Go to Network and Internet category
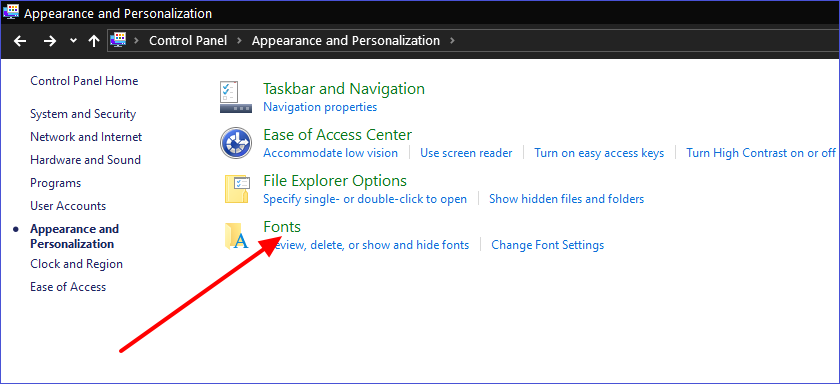Image resolution: width=840 pixels, height=384 pixels. coord(86,137)
